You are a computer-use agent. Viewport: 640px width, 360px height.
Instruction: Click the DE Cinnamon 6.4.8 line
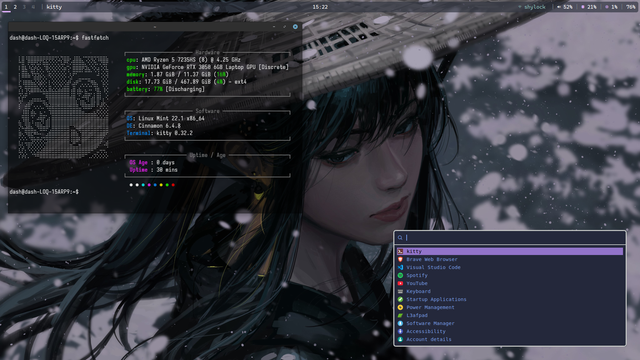[x=153, y=126]
